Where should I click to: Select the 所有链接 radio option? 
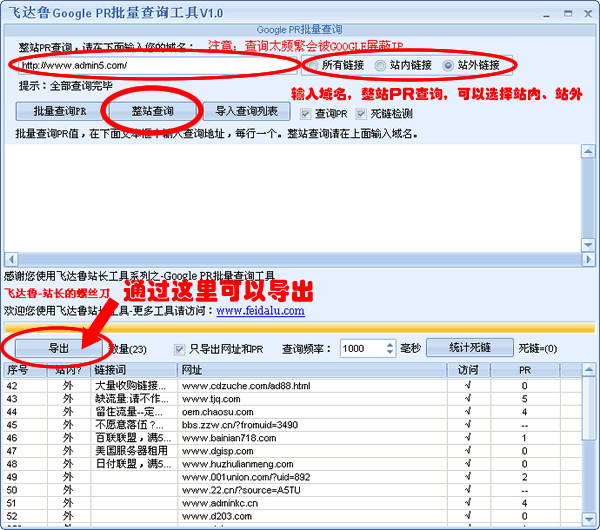tap(338, 65)
